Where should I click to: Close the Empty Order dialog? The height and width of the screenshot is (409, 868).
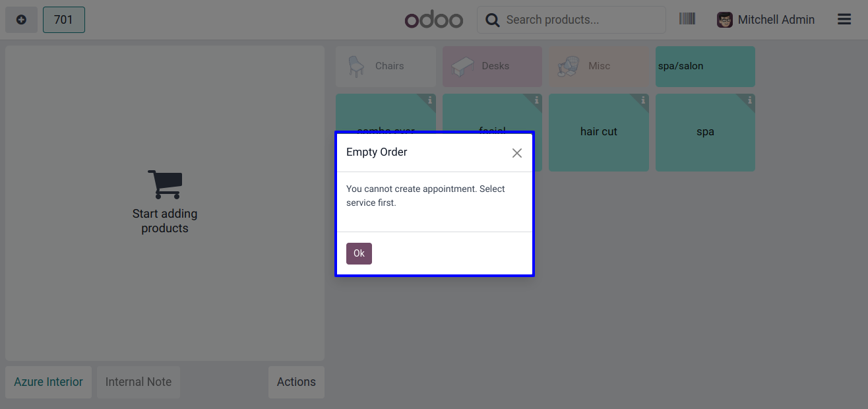517,153
